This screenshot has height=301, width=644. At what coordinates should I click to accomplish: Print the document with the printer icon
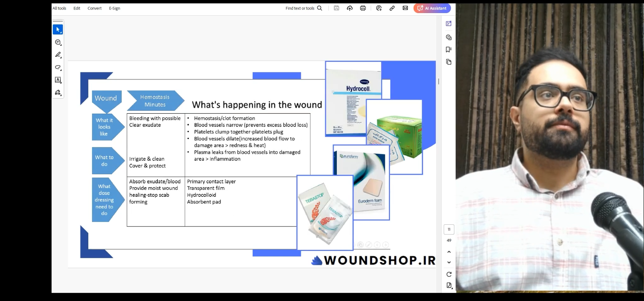click(x=363, y=8)
